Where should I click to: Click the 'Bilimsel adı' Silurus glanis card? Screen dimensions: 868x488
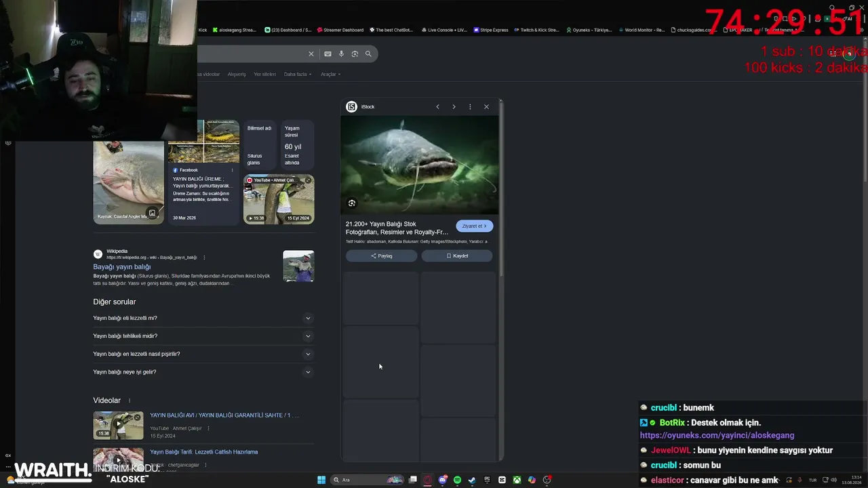[259, 145]
